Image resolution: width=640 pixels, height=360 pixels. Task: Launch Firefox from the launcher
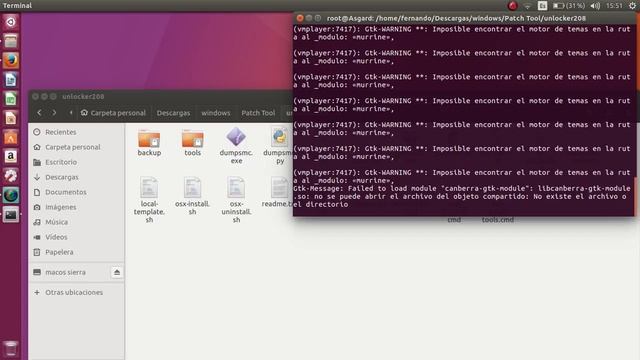click(11, 60)
